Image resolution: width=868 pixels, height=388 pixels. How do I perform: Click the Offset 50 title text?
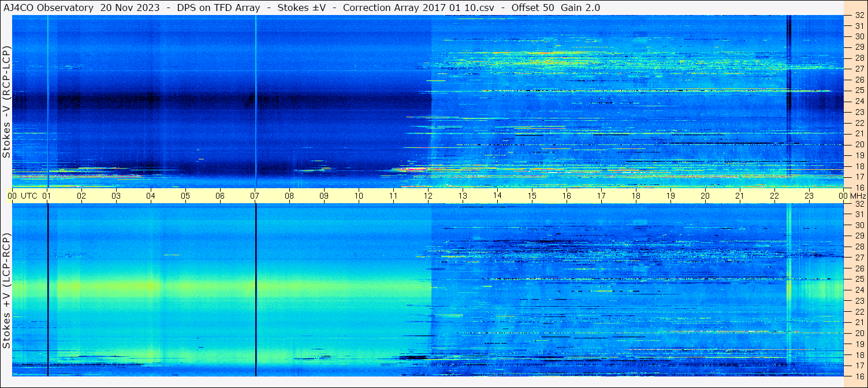tap(532, 8)
